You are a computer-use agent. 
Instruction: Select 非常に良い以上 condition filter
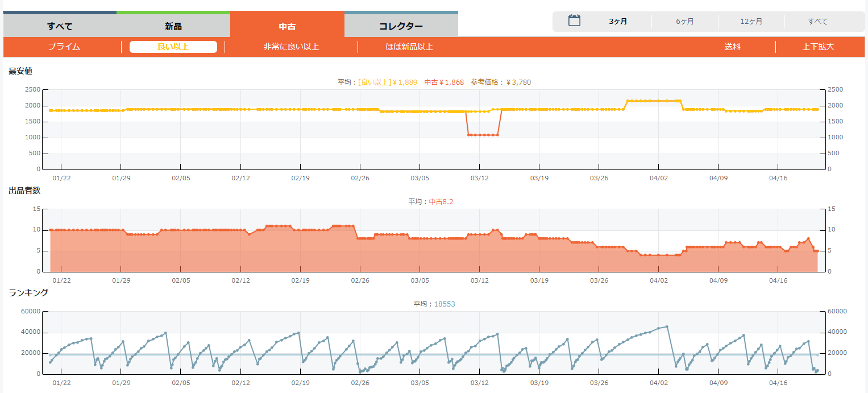[291, 47]
